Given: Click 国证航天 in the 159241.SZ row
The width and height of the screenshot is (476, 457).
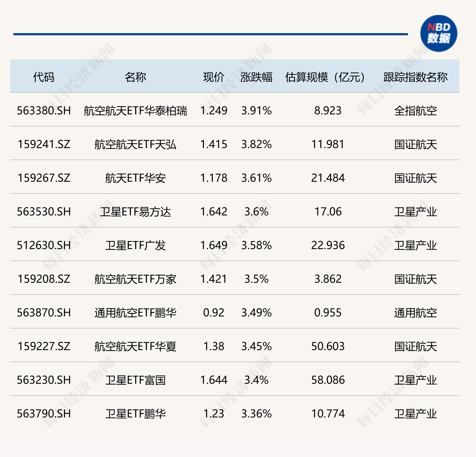Looking at the screenshot, I should 416,144.
